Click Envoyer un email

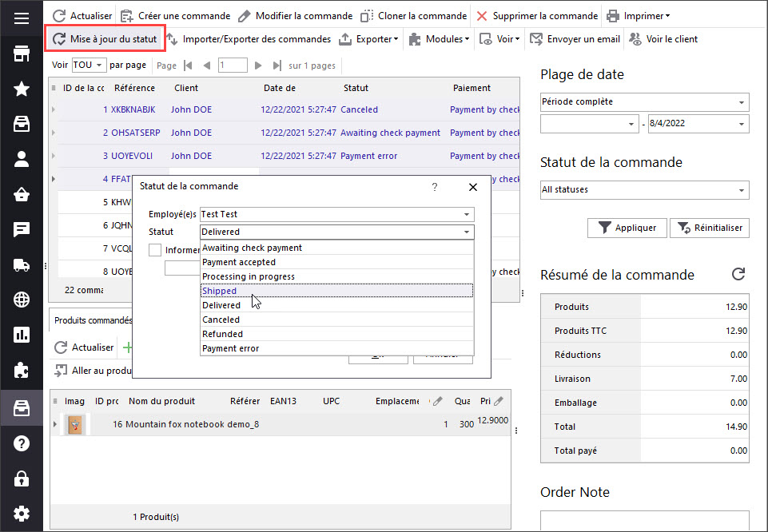pyautogui.click(x=575, y=38)
